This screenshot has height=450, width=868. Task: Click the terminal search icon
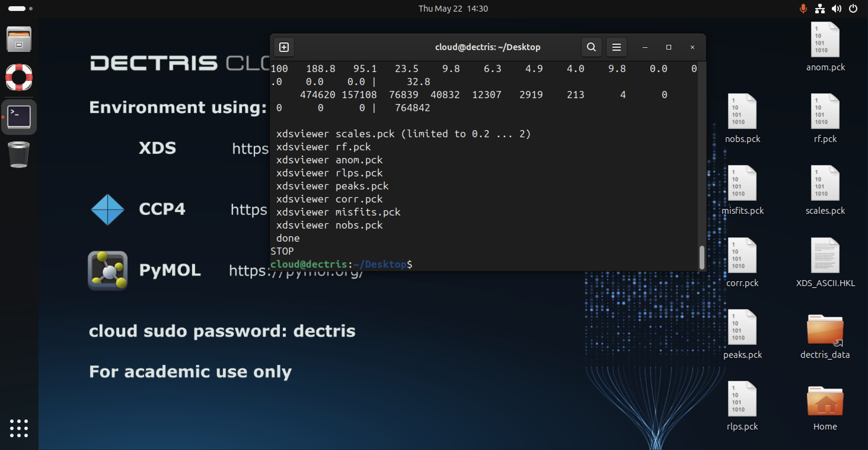tap(591, 47)
